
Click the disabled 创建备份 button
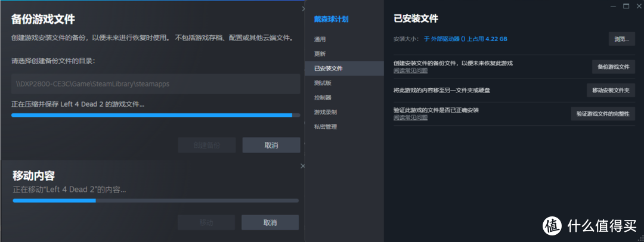(206, 145)
